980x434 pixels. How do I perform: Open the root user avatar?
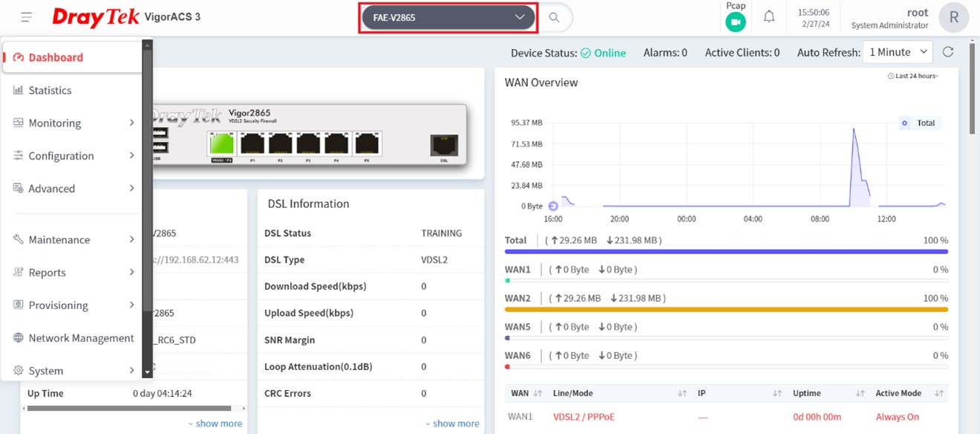(x=953, y=18)
